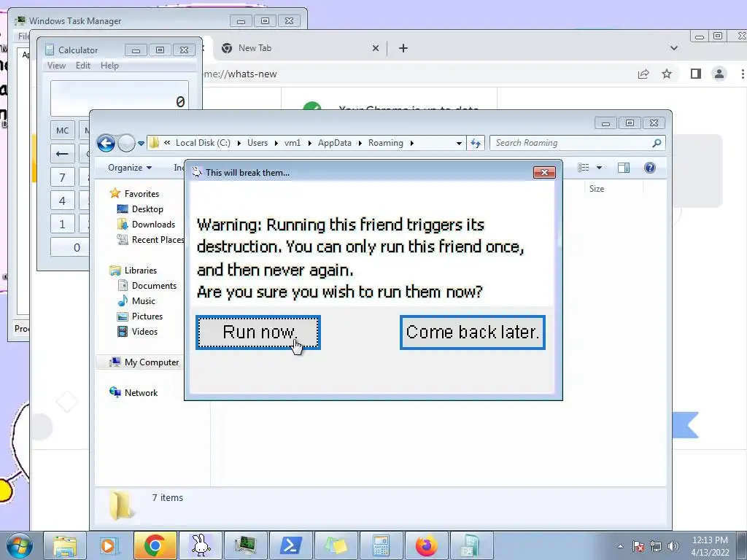
Task: Open the Windows Start menu
Action: 19,545
